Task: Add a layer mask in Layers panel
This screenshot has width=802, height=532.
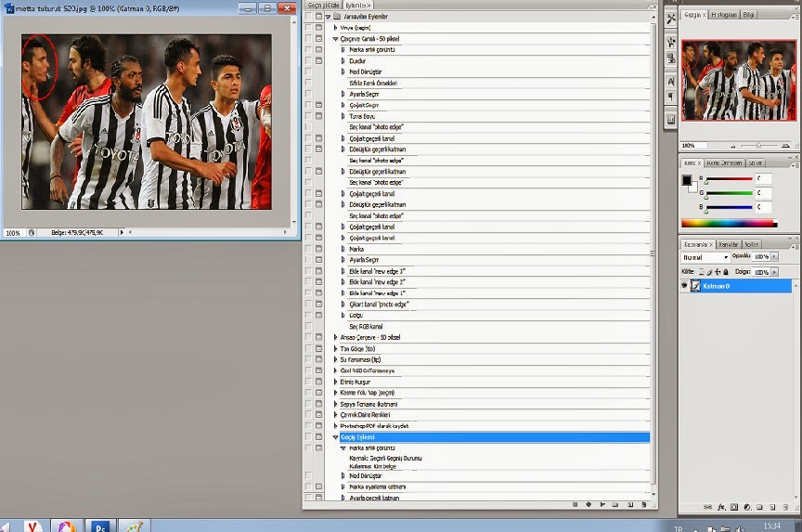Action: point(734,507)
